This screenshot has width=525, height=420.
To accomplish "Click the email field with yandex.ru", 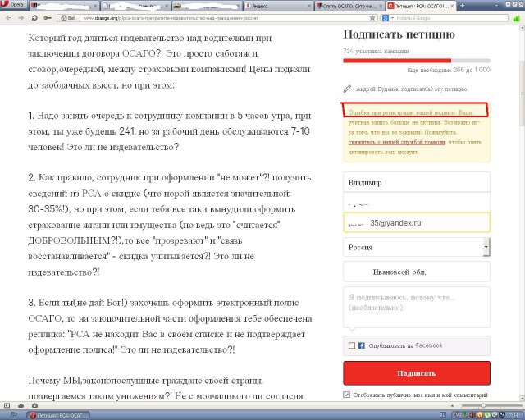I will coord(417,222).
